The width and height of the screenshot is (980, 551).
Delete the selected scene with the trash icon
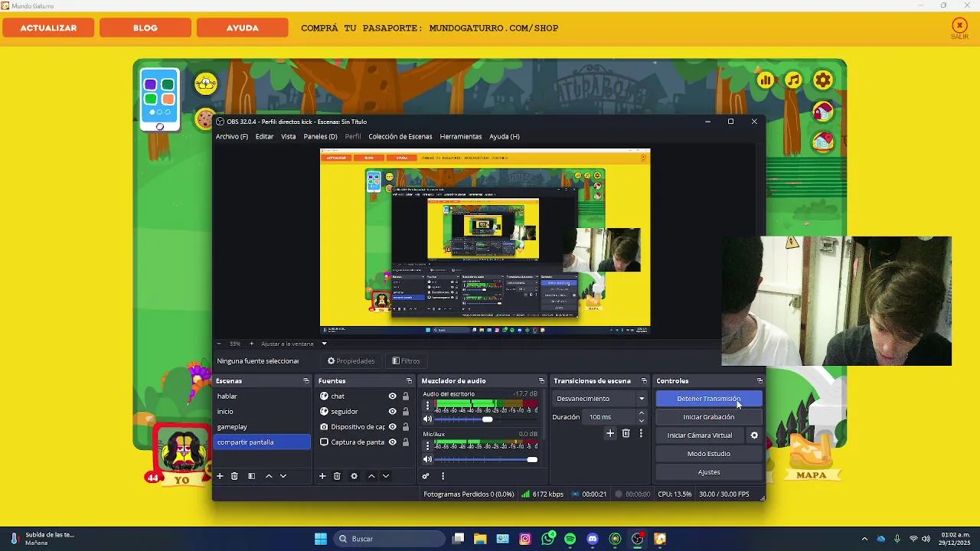pyautogui.click(x=235, y=476)
